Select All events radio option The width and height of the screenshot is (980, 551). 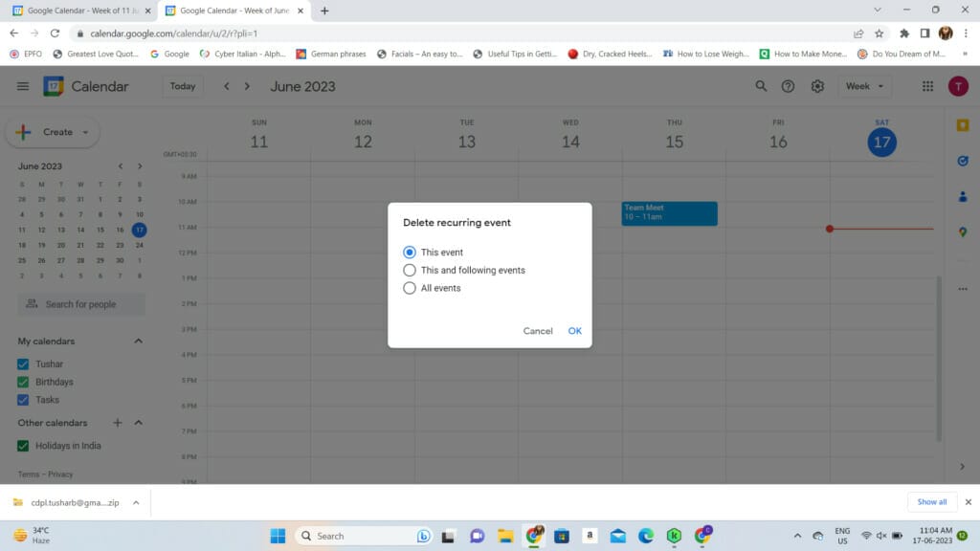(x=410, y=288)
